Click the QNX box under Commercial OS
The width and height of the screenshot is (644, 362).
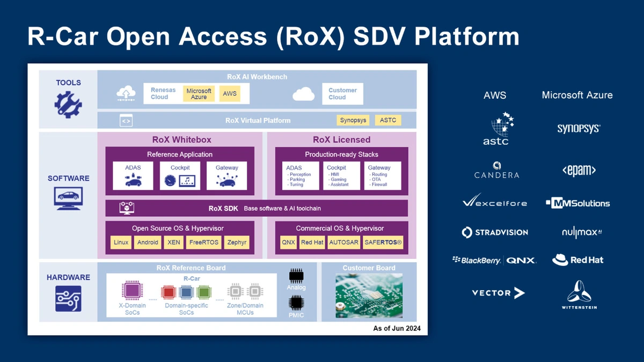coord(288,242)
